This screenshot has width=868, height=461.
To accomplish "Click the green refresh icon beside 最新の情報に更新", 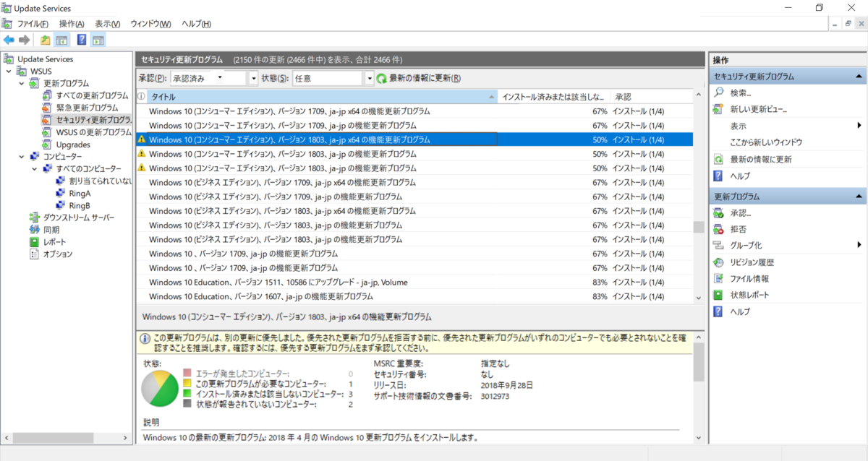I will click(x=381, y=78).
